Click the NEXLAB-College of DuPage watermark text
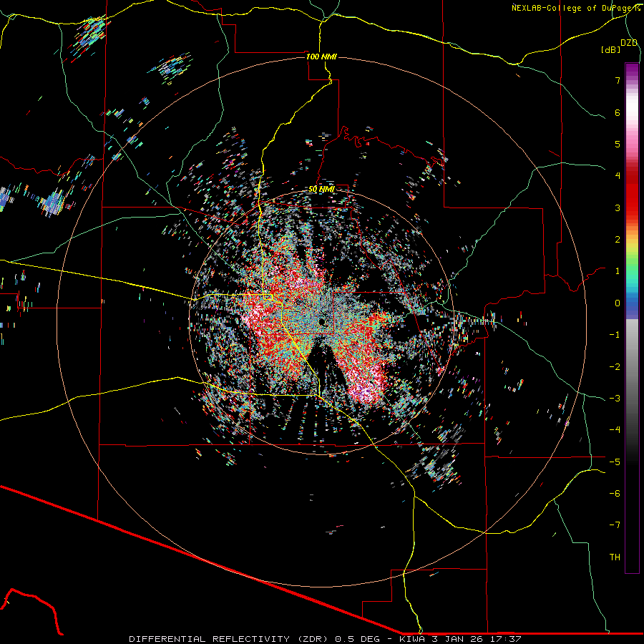Image resolution: width=644 pixels, height=644 pixels. [575, 8]
